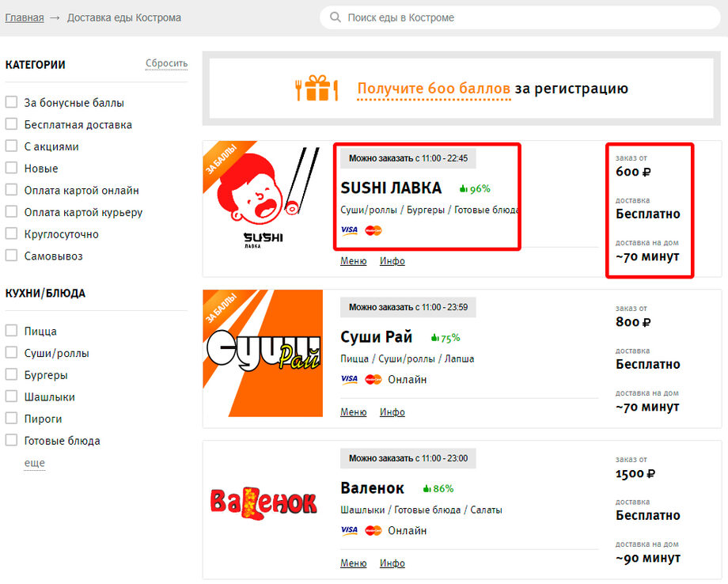The height and width of the screenshot is (584, 728).
Task: Reset filters with Сбросить link
Action: [x=167, y=63]
